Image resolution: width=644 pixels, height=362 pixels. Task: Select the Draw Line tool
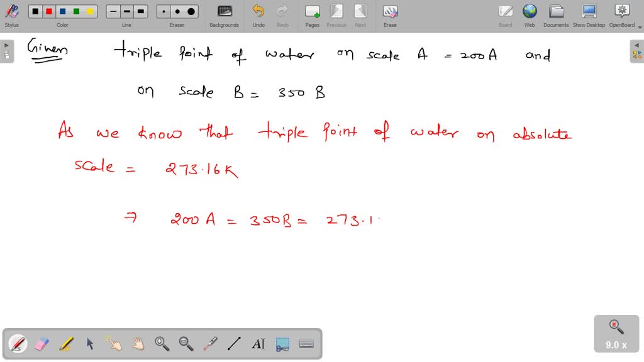click(x=234, y=344)
